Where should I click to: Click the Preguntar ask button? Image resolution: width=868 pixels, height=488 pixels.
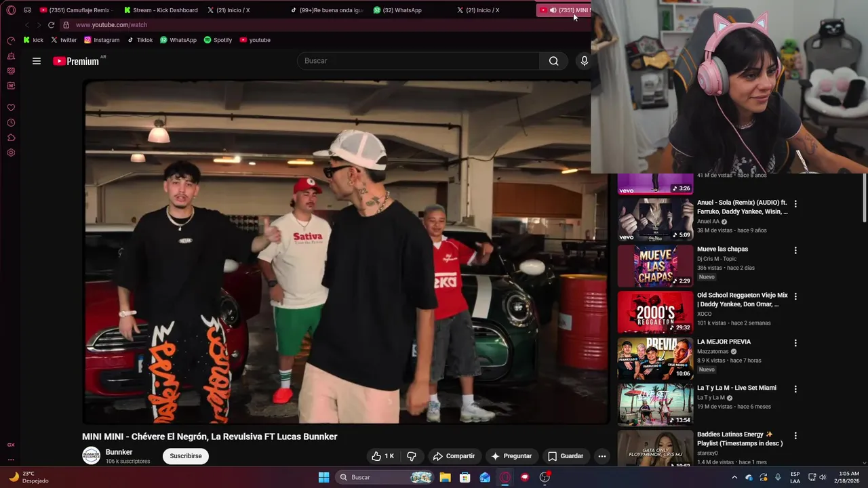pyautogui.click(x=511, y=456)
